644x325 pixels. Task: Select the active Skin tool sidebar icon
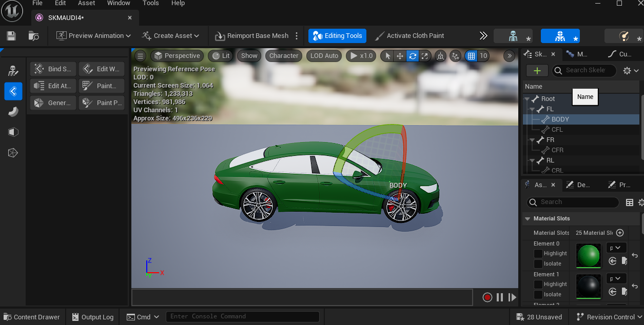click(x=13, y=91)
